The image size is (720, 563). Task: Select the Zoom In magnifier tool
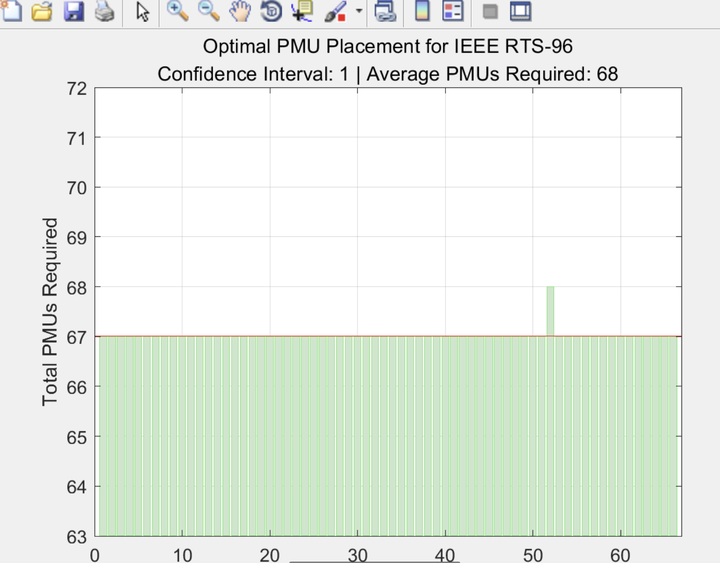[x=177, y=11]
